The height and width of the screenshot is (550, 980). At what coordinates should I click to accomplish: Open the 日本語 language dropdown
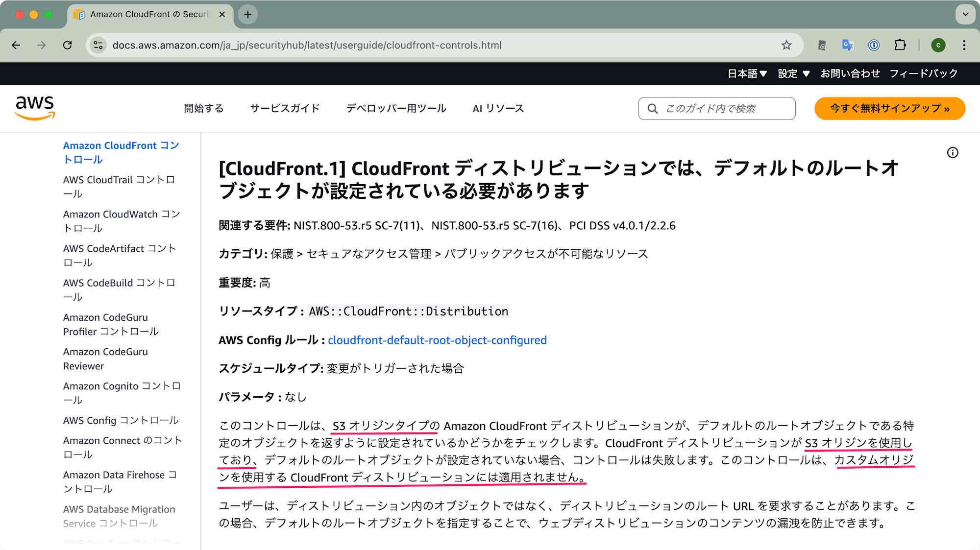point(747,73)
